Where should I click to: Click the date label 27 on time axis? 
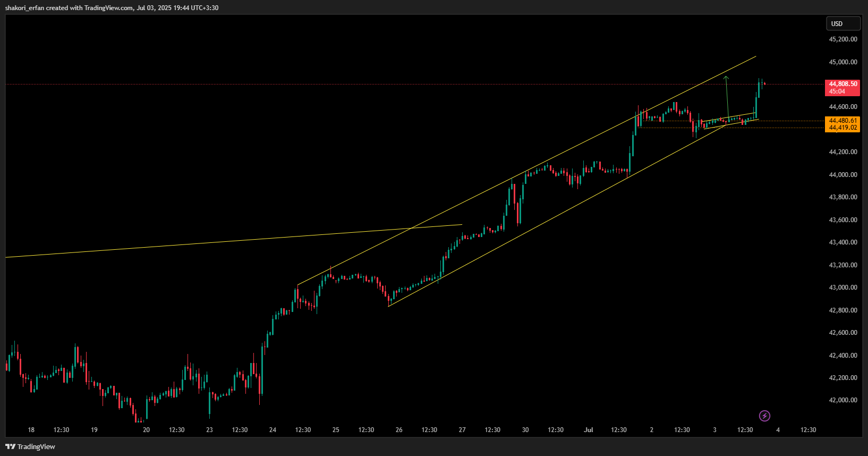coord(462,430)
